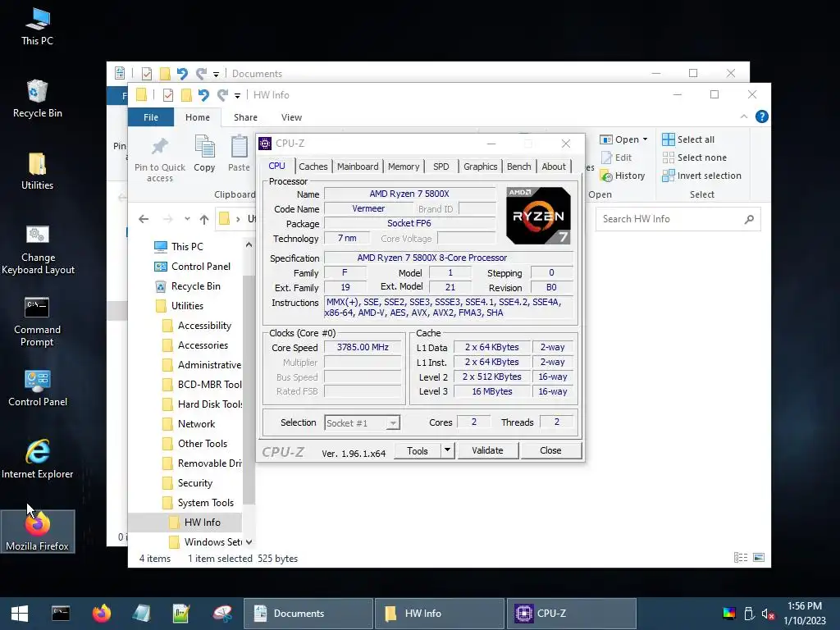Collapse the HW Info ribbon chevron

coord(743,116)
